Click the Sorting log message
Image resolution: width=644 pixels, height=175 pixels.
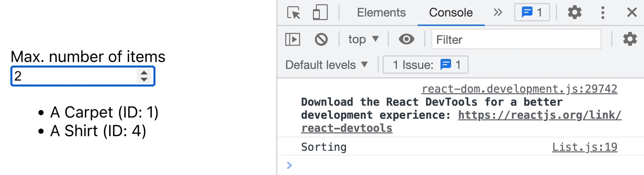point(324,147)
